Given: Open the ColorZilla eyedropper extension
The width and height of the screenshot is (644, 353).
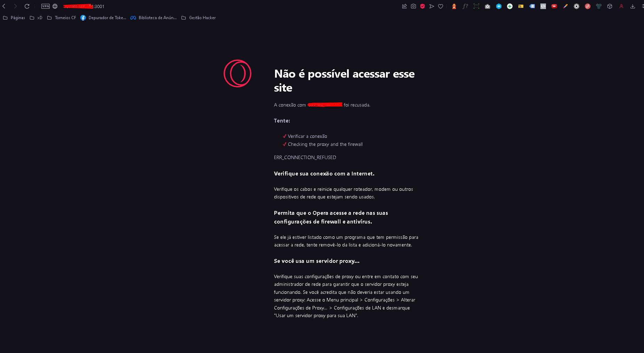Looking at the screenshot, I should [x=565, y=6].
